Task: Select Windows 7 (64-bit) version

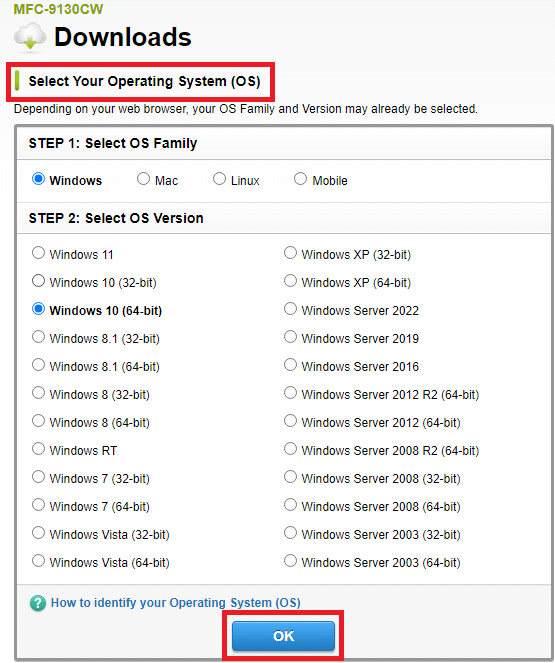Action: pyautogui.click(x=38, y=505)
